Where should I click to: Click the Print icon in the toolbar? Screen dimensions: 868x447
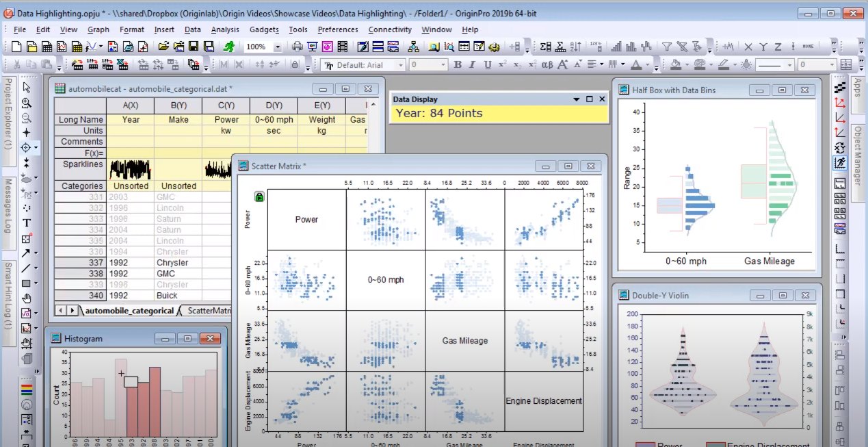298,47
